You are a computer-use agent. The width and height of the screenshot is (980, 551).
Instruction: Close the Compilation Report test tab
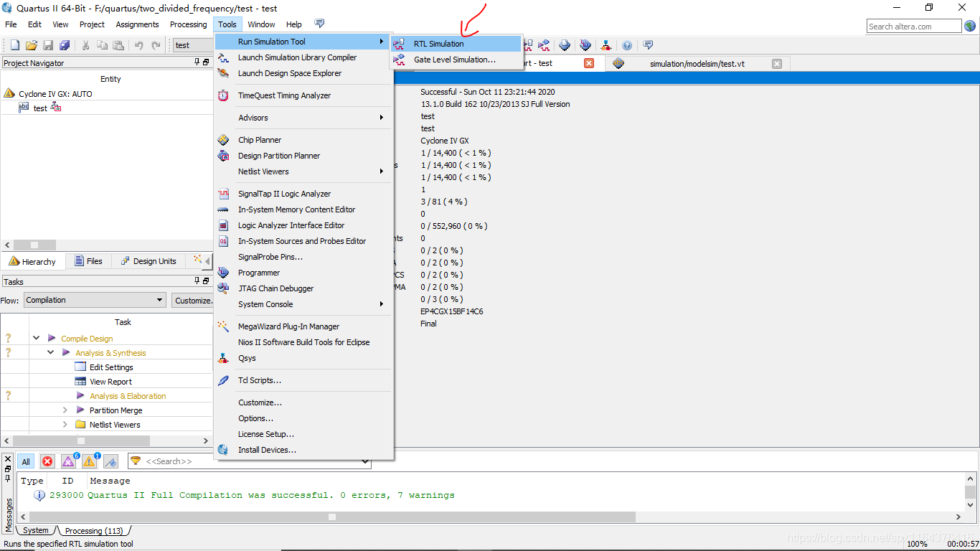click(589, 63)
